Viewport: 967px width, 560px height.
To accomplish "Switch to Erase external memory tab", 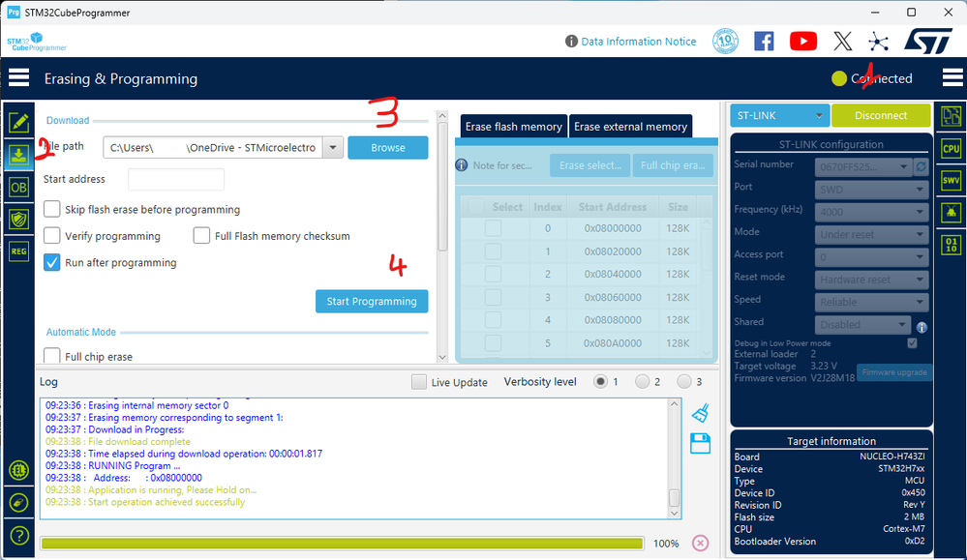I will [630, 127].
